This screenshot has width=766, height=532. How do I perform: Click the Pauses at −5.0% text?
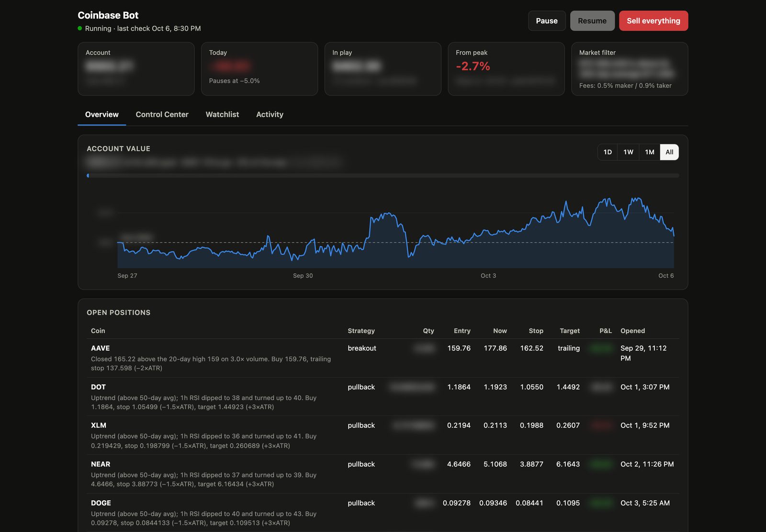coord(234,81)
